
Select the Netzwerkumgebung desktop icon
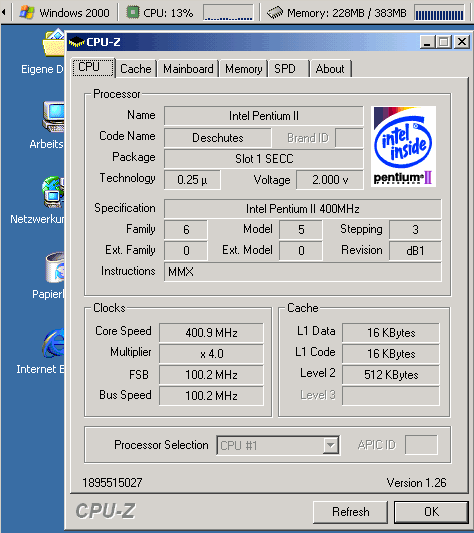tap(53, 192)
